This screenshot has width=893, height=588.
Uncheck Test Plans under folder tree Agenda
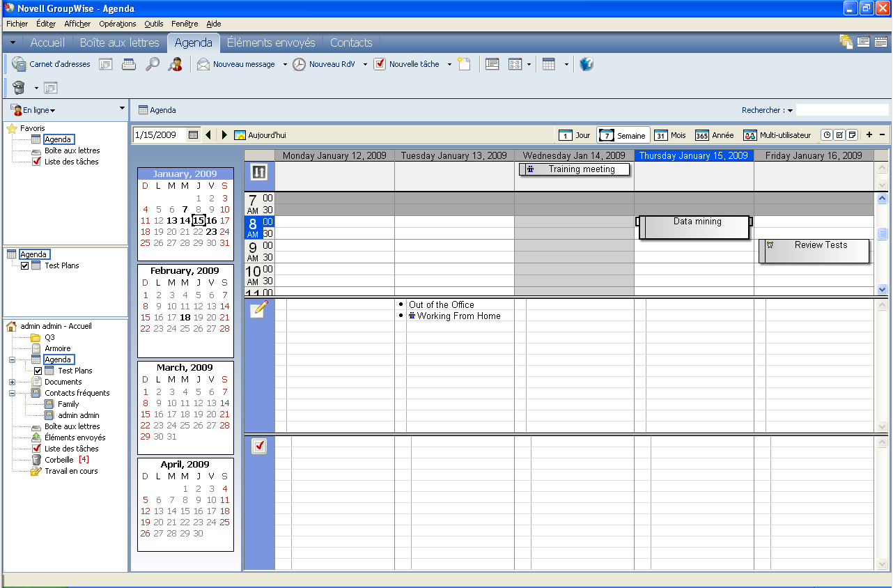(x=38, y=371)
